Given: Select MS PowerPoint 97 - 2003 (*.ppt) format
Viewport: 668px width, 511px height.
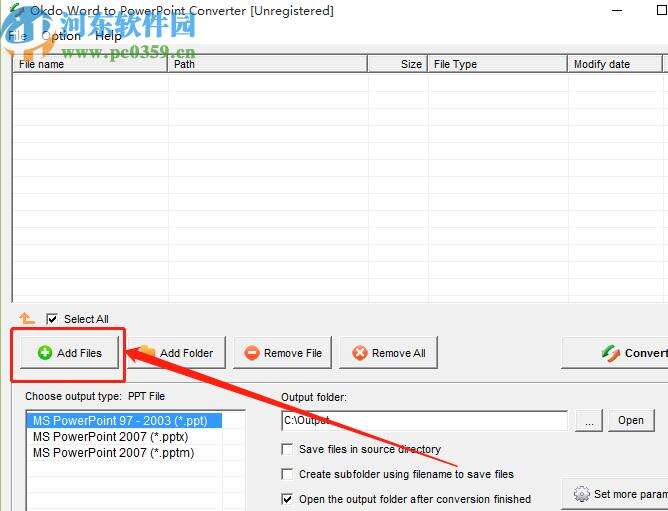Looking at the screenshot, I should (x=124, y=421).
